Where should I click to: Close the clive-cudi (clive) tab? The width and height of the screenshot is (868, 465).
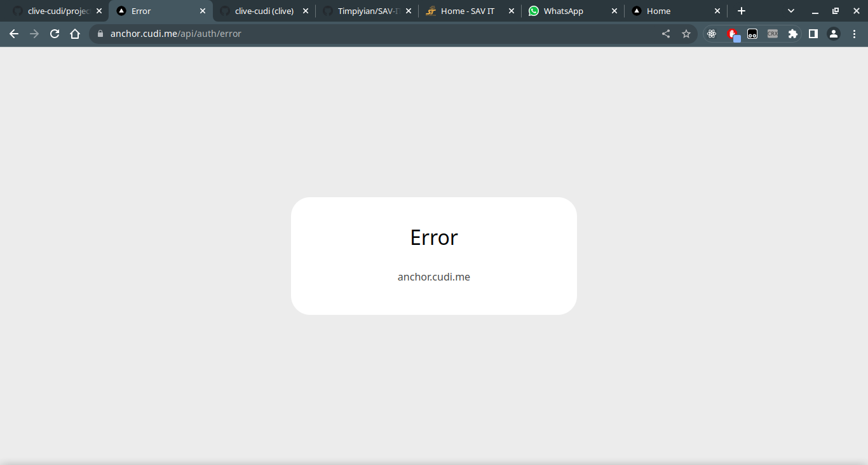[x=306, y=11]
